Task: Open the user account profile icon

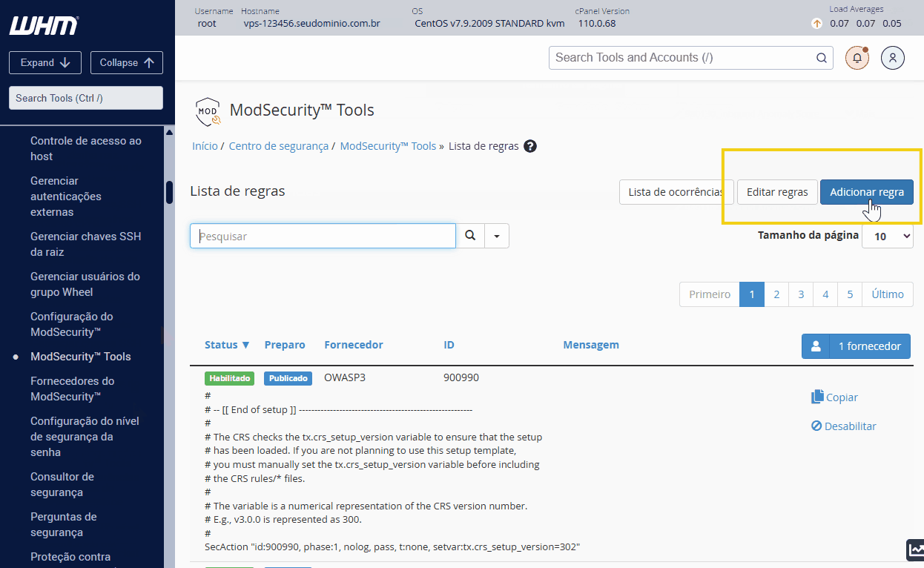Action: (x=893, y=58)
